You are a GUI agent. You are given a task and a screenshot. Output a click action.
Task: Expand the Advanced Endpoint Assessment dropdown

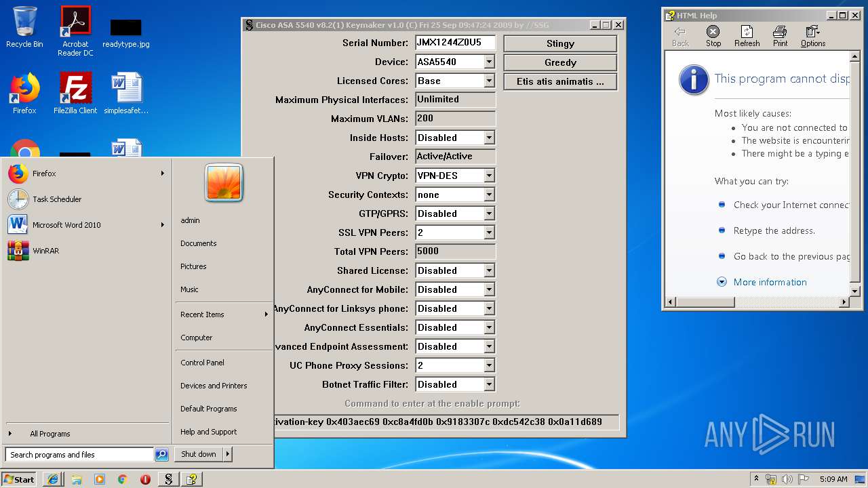pyautogui.click(x=489, y=346)
